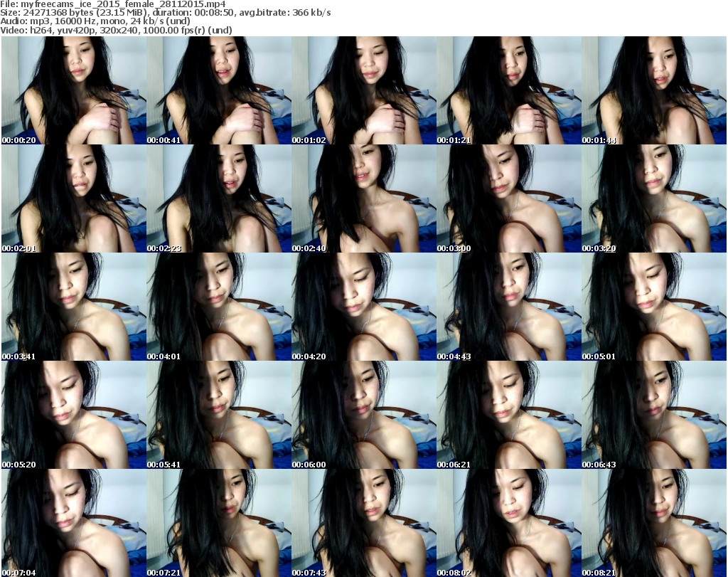
Task: Click the frame stamped 00:05:20
Action: (x=74, y=415)
